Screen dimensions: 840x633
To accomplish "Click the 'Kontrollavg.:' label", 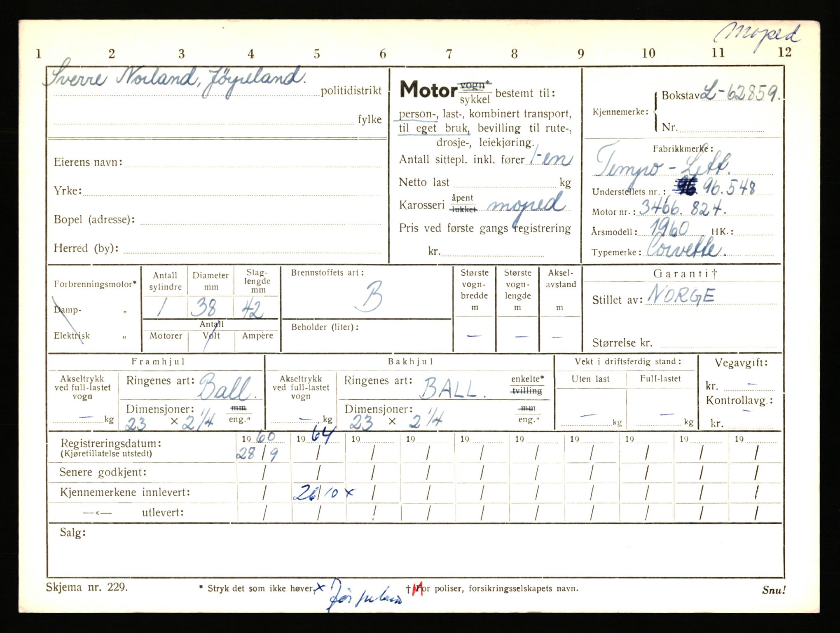I will [739, 400].
